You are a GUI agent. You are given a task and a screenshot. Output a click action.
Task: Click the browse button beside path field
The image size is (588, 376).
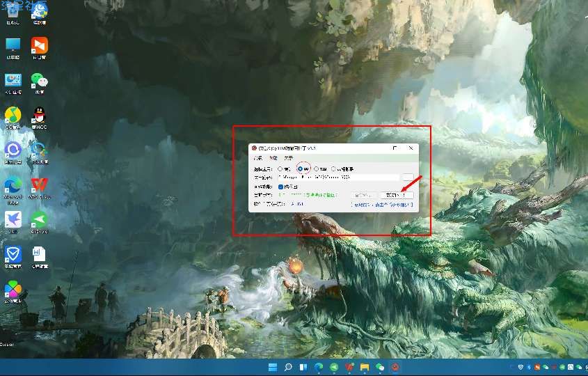click(408, 177)
